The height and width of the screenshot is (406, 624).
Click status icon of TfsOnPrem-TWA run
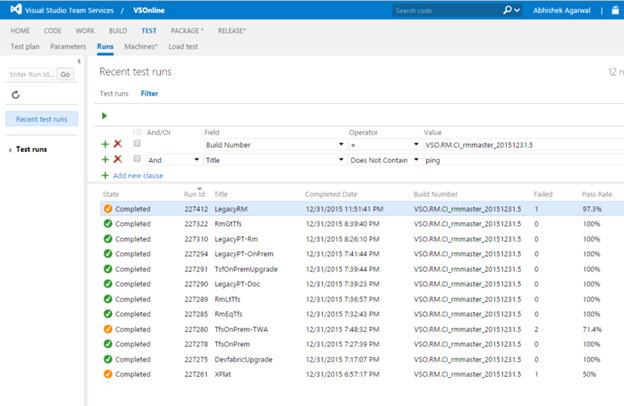(x=108, y=329)
